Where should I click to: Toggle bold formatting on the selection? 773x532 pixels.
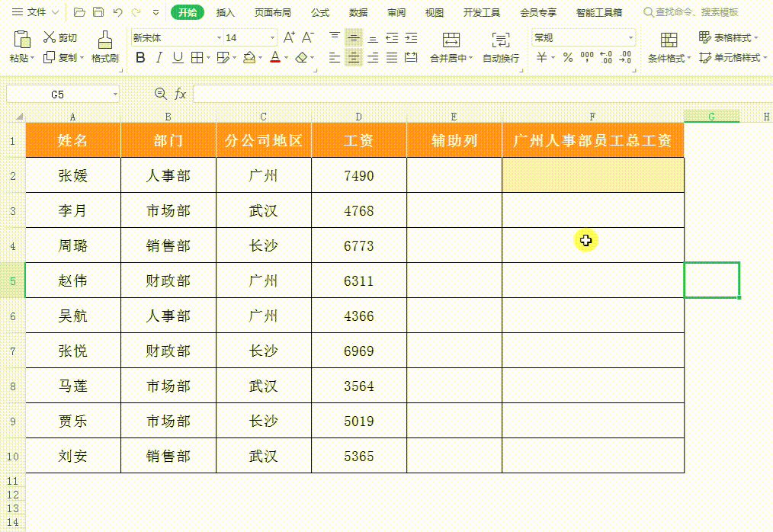[x=140, y=57]
